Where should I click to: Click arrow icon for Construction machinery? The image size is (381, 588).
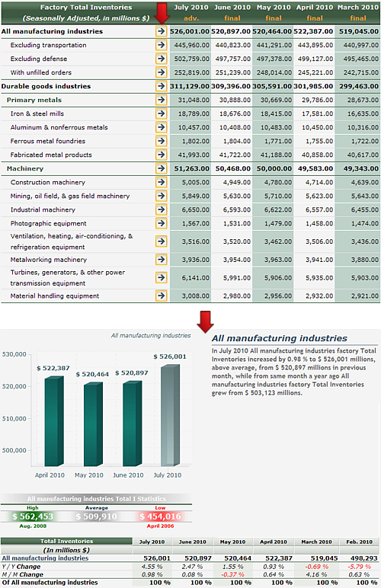(162, 182)
